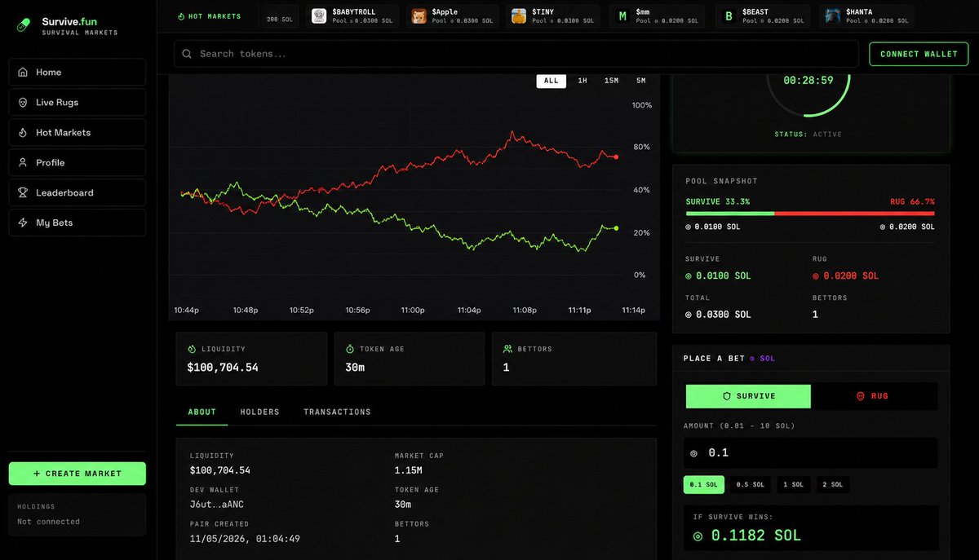The width and height of the screenshot is (979, 560).
Task: Choose the Rug bet side
Action: (875, 396)
